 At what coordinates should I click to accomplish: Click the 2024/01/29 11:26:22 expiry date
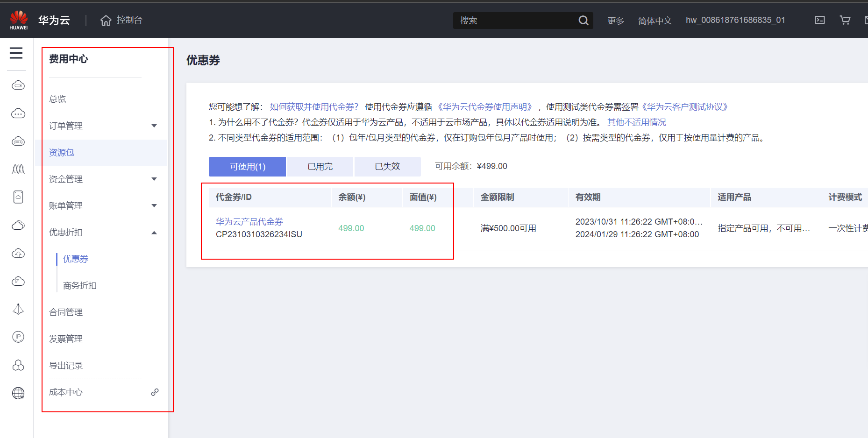click(637, 234)
